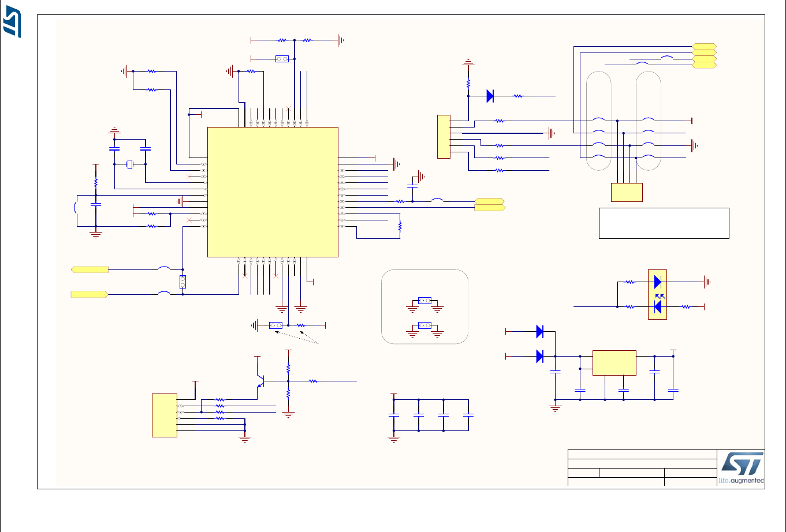Select the lower input diode of the regulator

tap(539, 356)
